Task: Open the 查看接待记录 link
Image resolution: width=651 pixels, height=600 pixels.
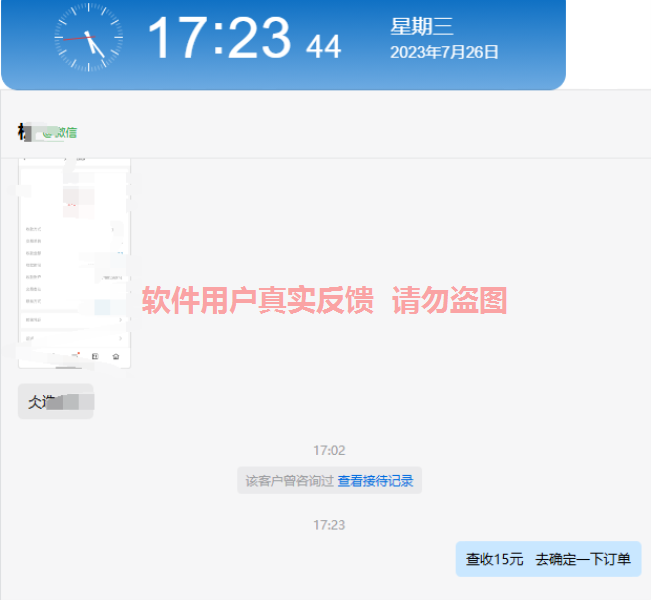Action: (x=375, y=481)
